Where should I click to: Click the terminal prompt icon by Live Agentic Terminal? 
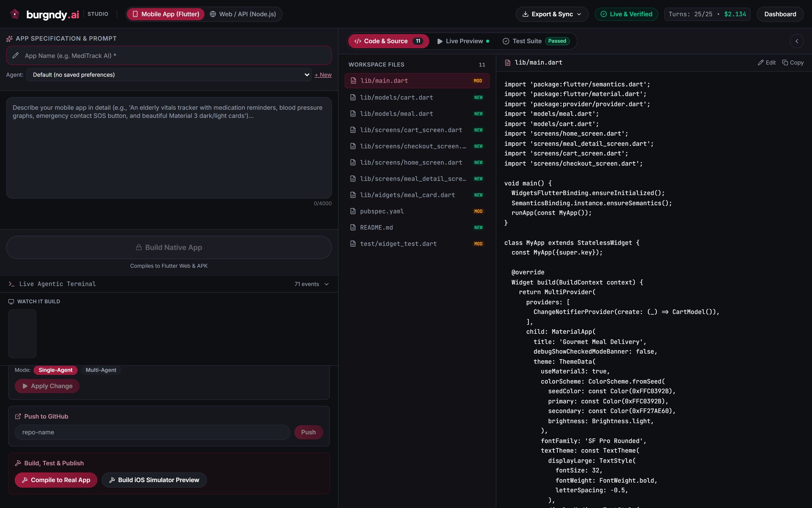[x=11, y=284]
